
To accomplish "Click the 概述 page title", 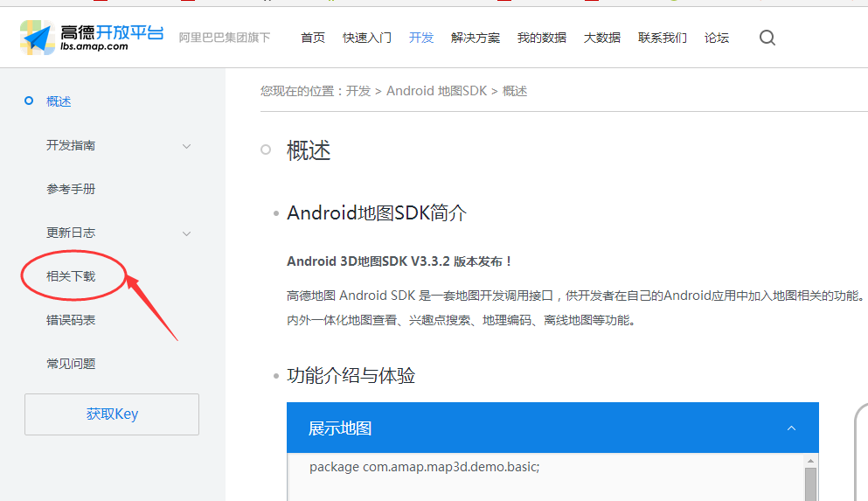I will tap(309, 150).
